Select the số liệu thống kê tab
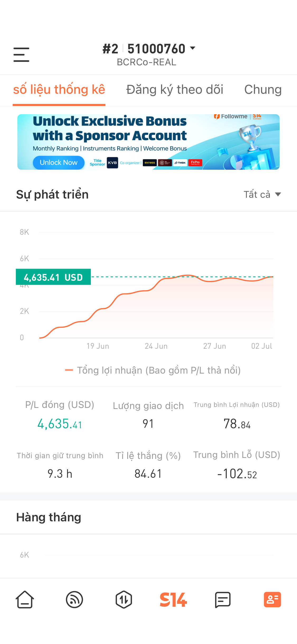The width and height of the screenshot is (297, 644). (x=59, y=89)
